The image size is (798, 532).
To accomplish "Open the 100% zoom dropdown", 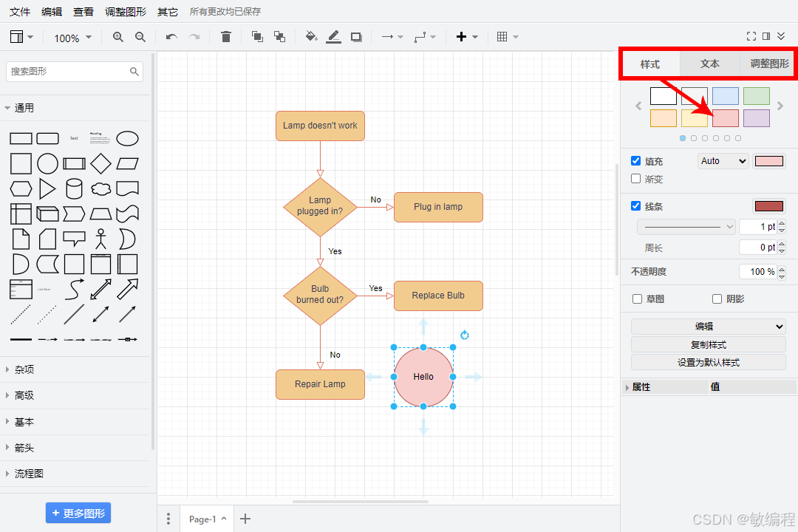I will pyautogui.click(x=72, y=38).
